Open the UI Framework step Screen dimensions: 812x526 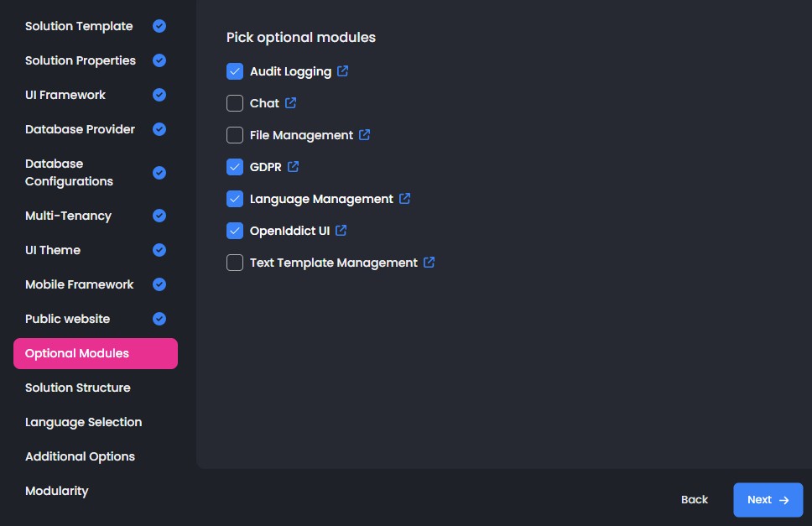(x=65, y=95)
